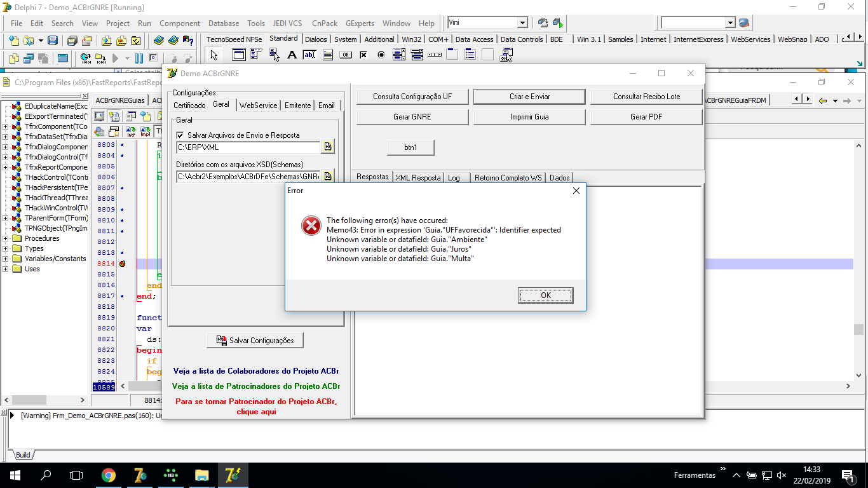Click browse icon beside XSD Schemas directory field

(x=328, y=176)
